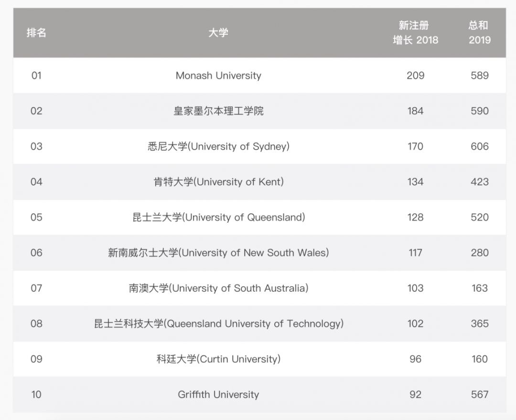Screen dimensions: 516x420
Task: Select rank cell 08
Action: pos(36,323)
